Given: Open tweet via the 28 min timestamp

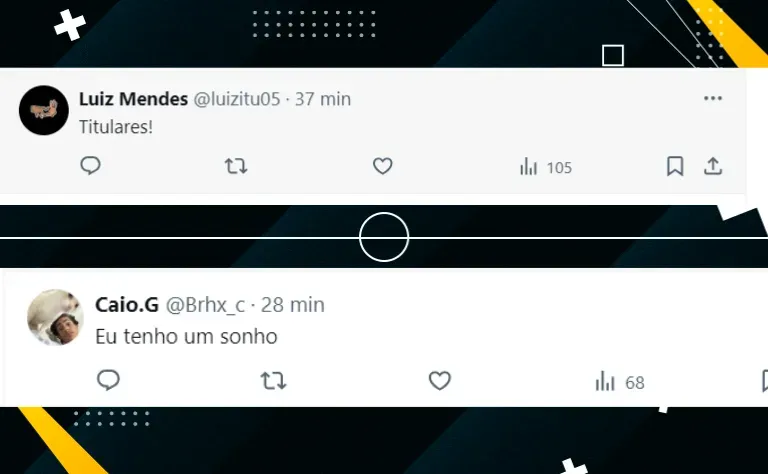Looking at the screenshot, I should pos(292,305).
